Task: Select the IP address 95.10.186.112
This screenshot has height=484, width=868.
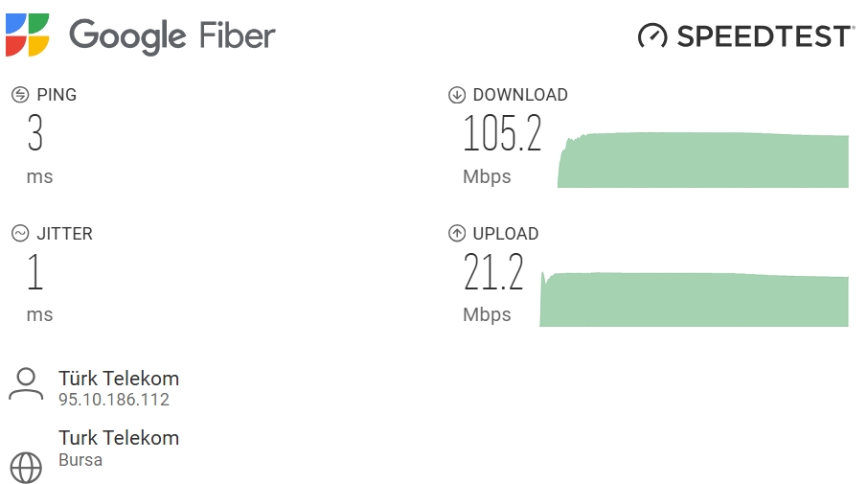Action: (114, 400)
